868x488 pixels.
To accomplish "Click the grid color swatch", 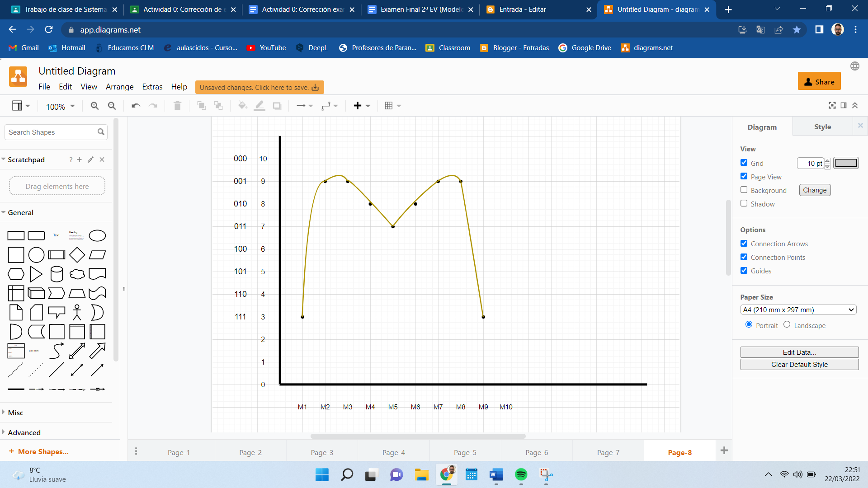I will click(x=845, y=163).
